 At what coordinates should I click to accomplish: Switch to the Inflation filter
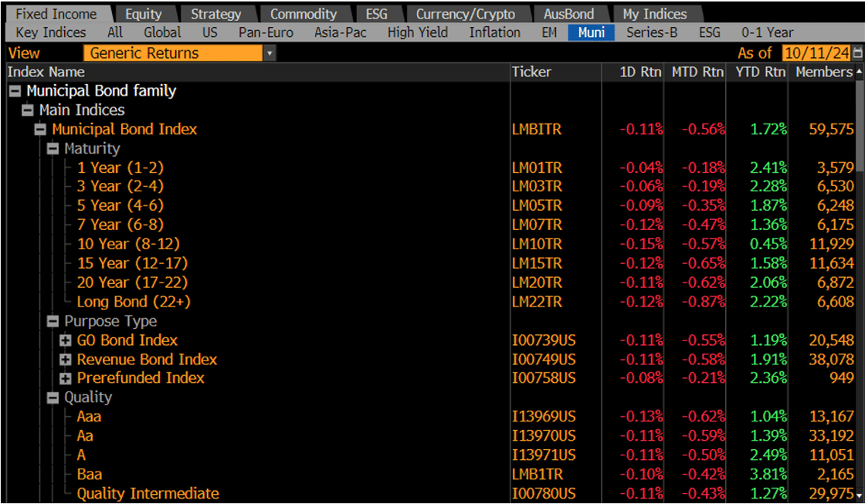pyautogui.click(x=494, y=32)
